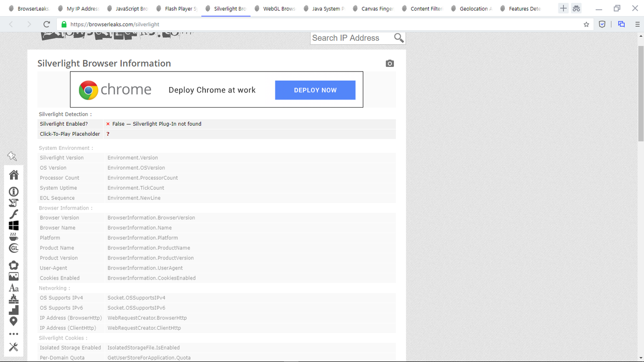Switch to the Content Filters tab

422,9
